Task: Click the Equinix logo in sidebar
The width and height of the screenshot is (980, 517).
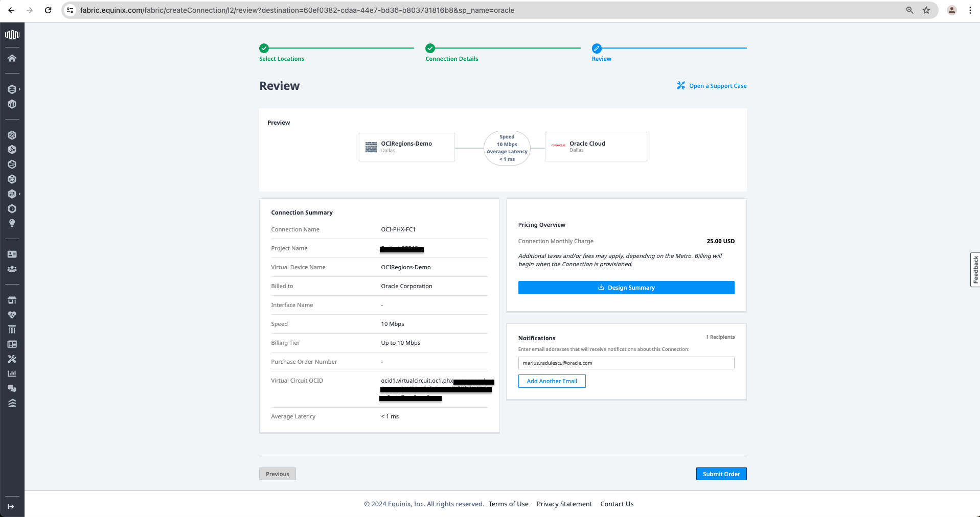Action: pos(12,35)
